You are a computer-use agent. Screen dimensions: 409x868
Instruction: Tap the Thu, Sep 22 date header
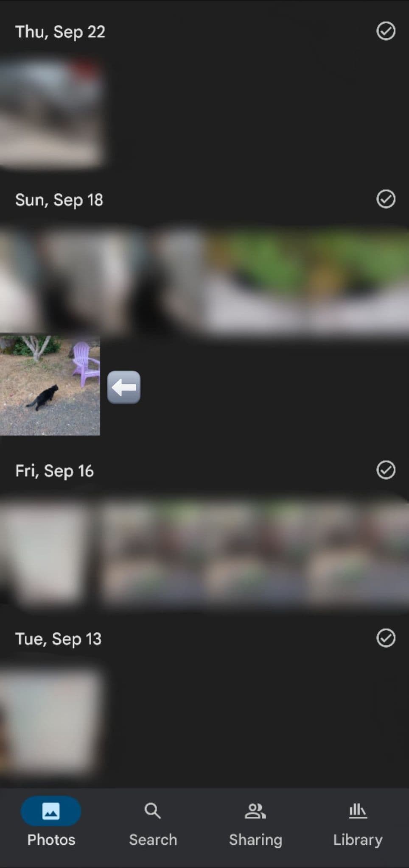tap(60, 32)
